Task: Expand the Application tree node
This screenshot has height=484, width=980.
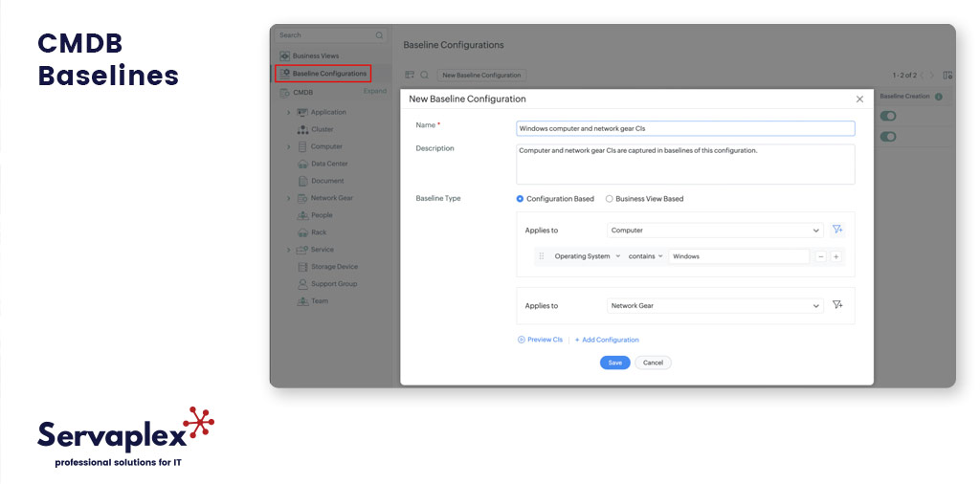Action: (288, 113)
